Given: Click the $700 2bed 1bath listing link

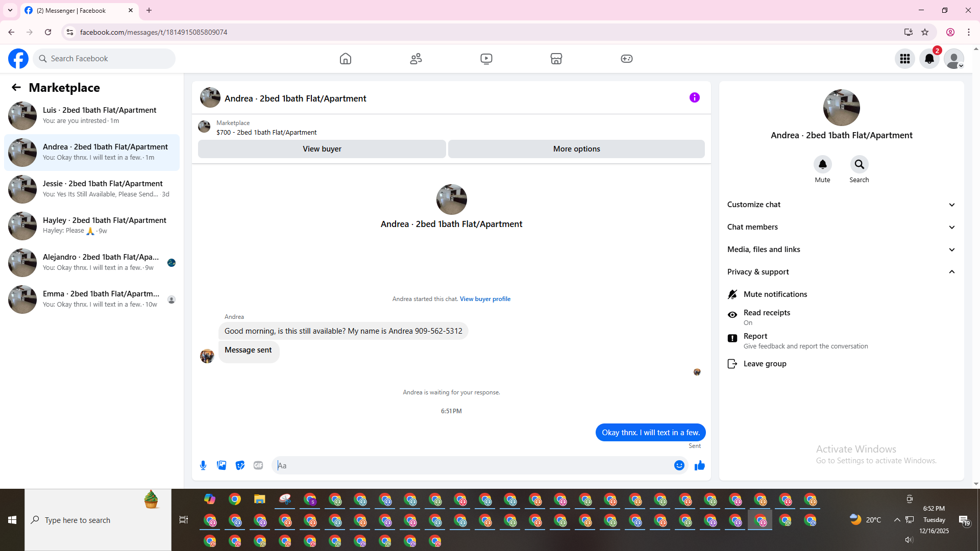Looking at the screenshot, I should click(x=266, y=133).
